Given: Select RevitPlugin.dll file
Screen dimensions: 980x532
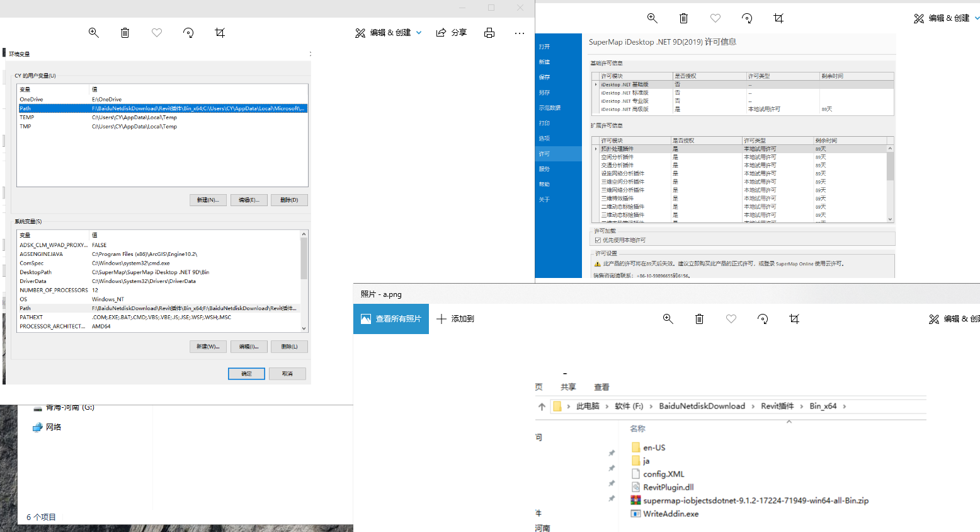Looking at the screenshot, I should click(663, 487).
